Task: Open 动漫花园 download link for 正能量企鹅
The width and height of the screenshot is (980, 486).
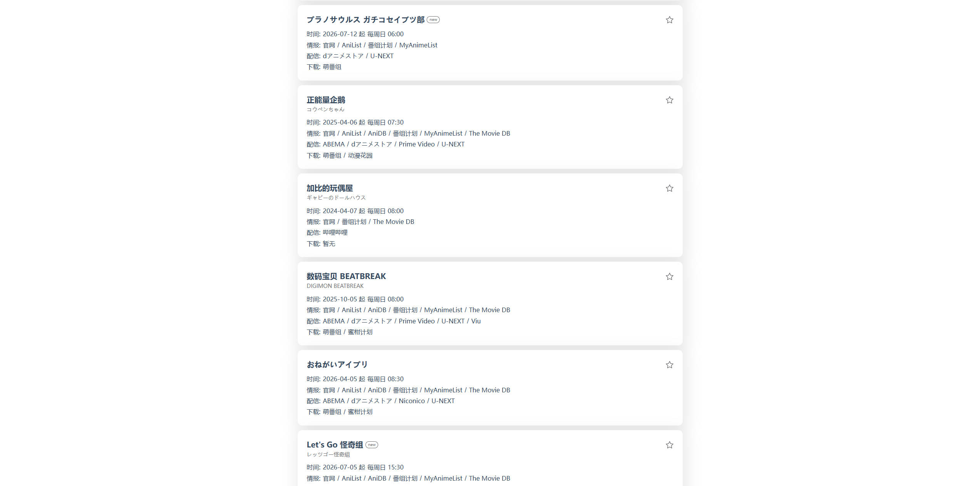Action: coord(360,156)
